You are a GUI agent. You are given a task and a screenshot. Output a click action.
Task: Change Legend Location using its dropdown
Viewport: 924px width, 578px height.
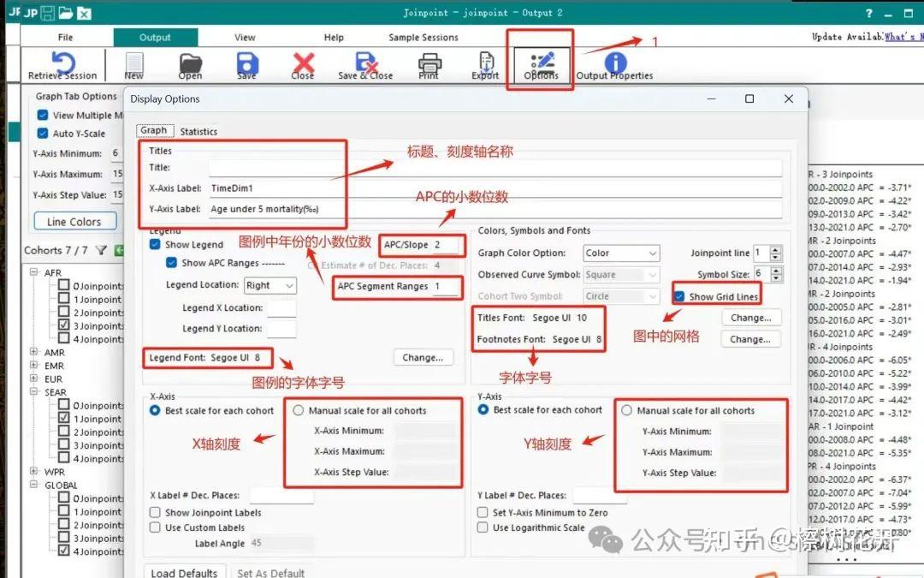pos(269,284)
